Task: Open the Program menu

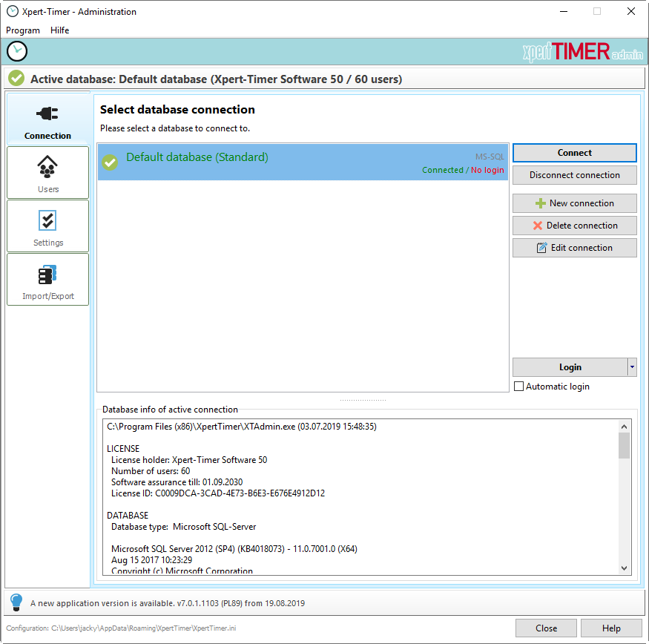Action: [x=23, y=30]
